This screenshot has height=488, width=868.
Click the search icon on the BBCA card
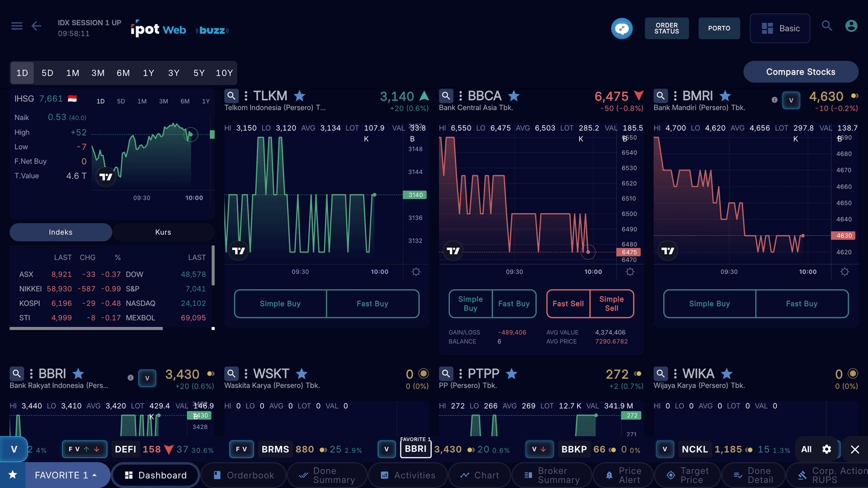pyautogui.click(x=446, y=96)
